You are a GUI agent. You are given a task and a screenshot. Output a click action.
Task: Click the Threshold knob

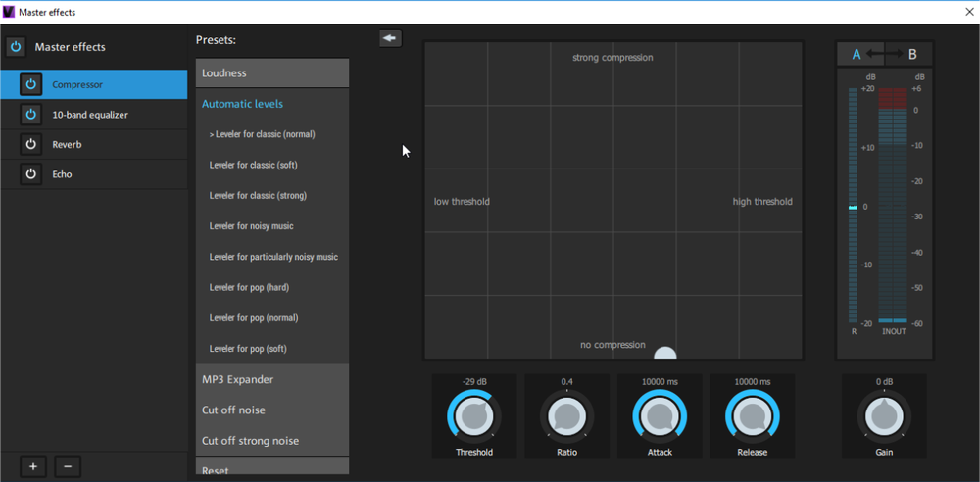pyautogui.click(x=474, y=417)
